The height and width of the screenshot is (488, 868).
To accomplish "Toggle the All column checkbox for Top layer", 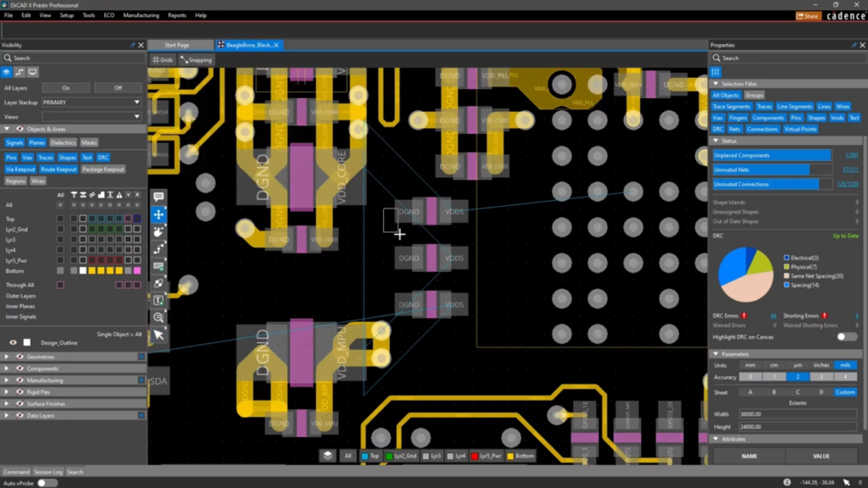I will [x=60, y=219].
